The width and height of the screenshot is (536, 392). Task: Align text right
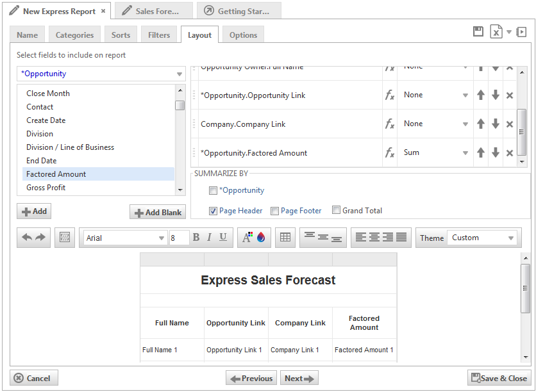point(388,238)
